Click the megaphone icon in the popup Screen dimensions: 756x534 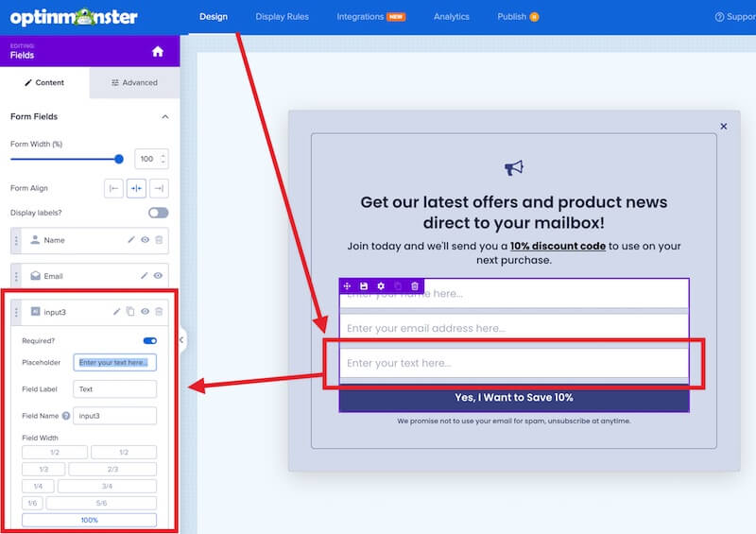click(514, 168)
